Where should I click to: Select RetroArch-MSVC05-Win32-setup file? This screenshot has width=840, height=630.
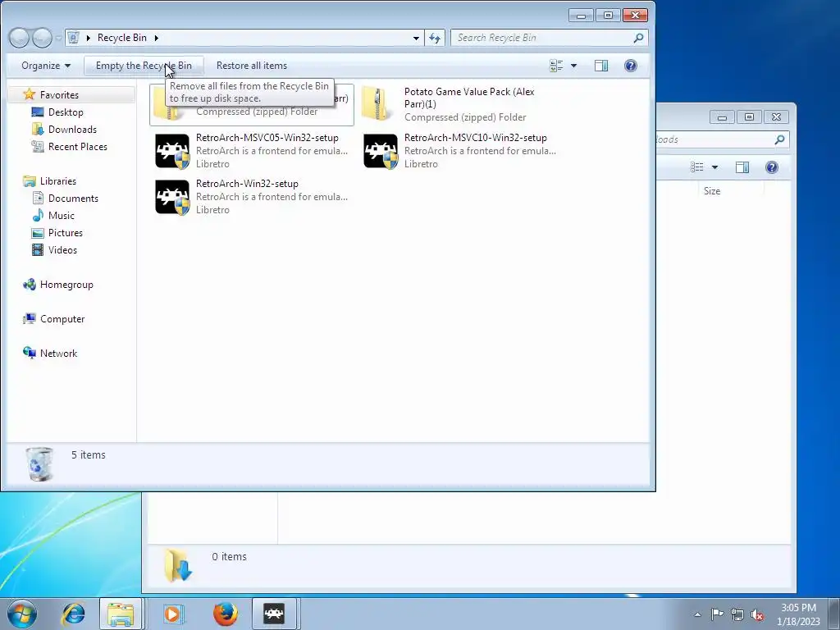pos(252,151)
